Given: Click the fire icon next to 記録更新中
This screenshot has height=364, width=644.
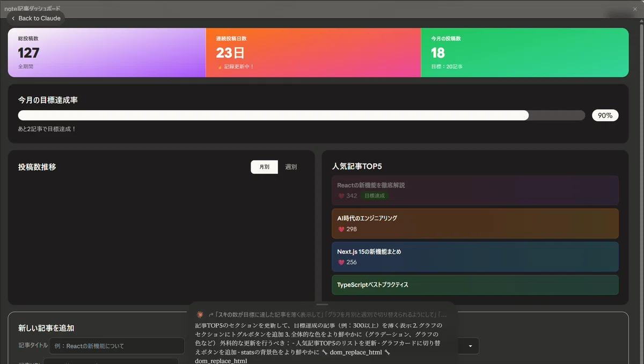Looking at the screenshot, I should click(219, 67).
